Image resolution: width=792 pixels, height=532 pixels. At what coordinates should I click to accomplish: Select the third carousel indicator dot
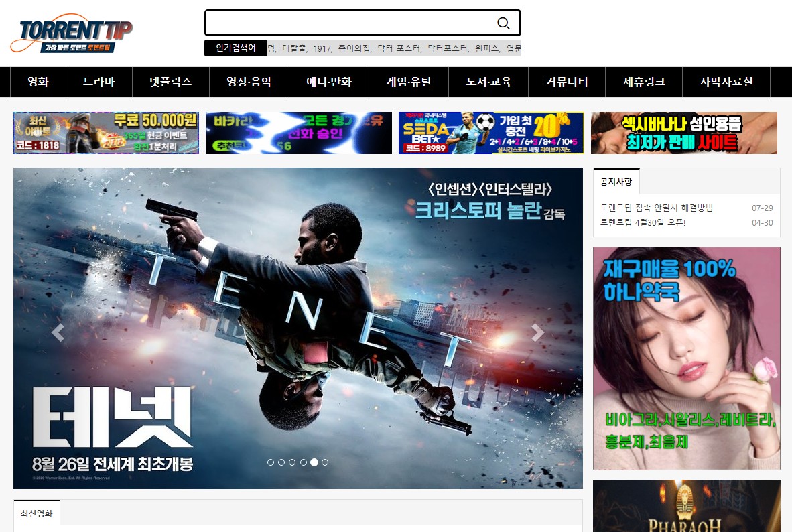292,462
